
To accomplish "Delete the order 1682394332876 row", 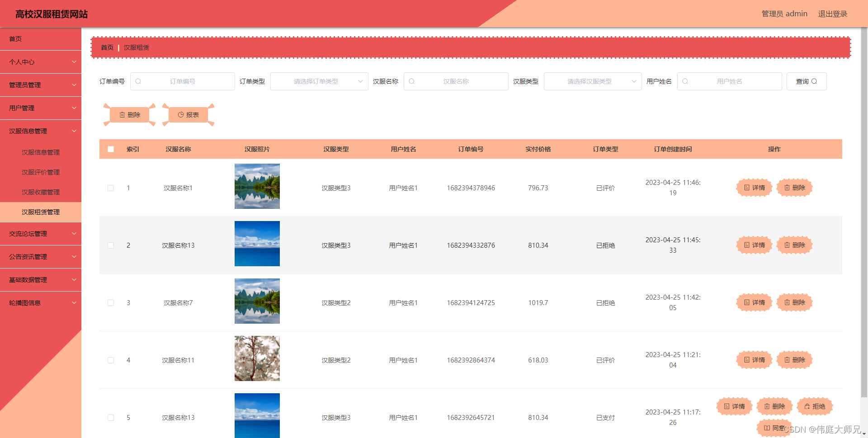I will (794, 245).
